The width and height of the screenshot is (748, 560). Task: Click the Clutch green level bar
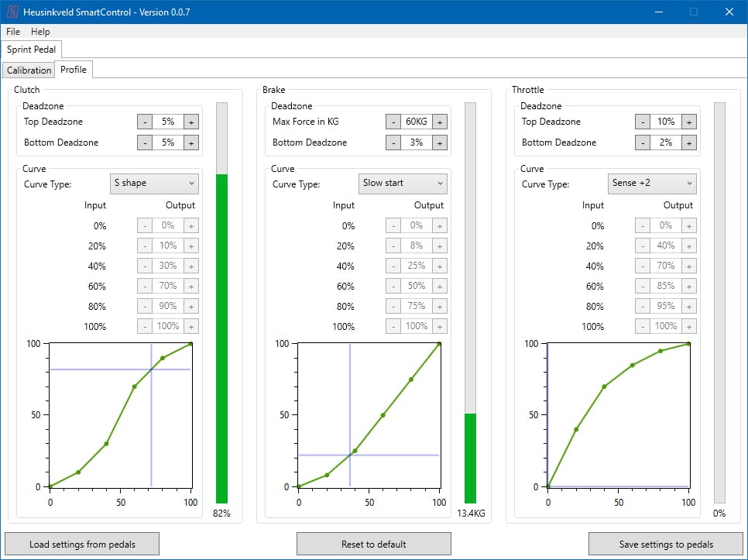(222, 338)
